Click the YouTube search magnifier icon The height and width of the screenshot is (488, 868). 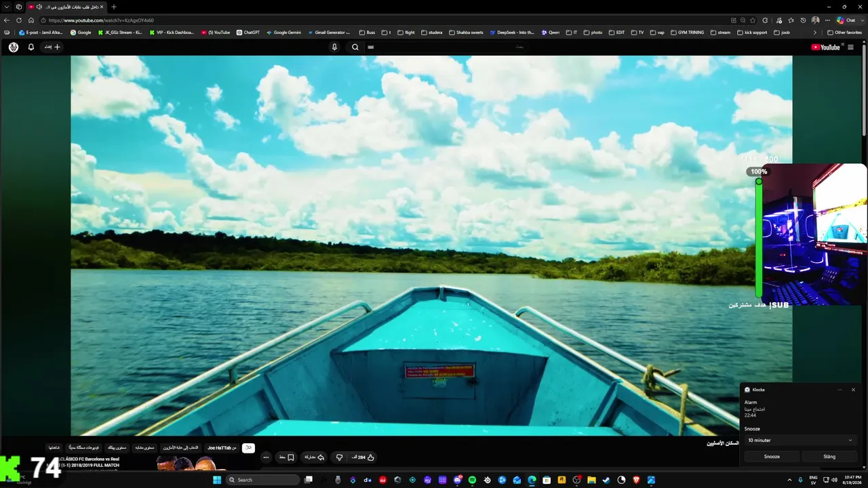click(355, 47)
